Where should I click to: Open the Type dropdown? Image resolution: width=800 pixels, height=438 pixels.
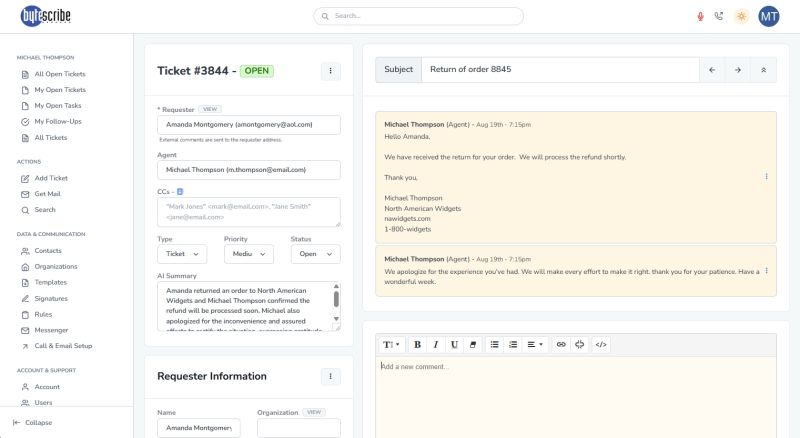click(182, 254)
